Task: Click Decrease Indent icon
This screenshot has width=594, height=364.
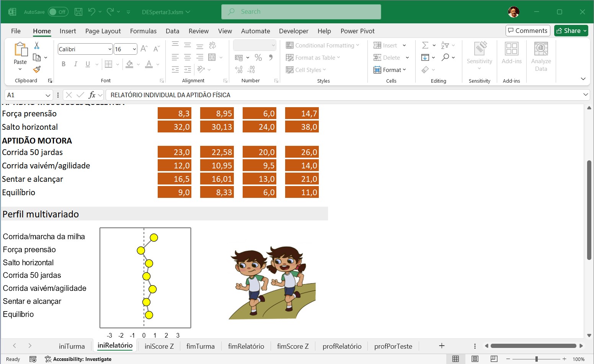Action: tap(175, 69)
